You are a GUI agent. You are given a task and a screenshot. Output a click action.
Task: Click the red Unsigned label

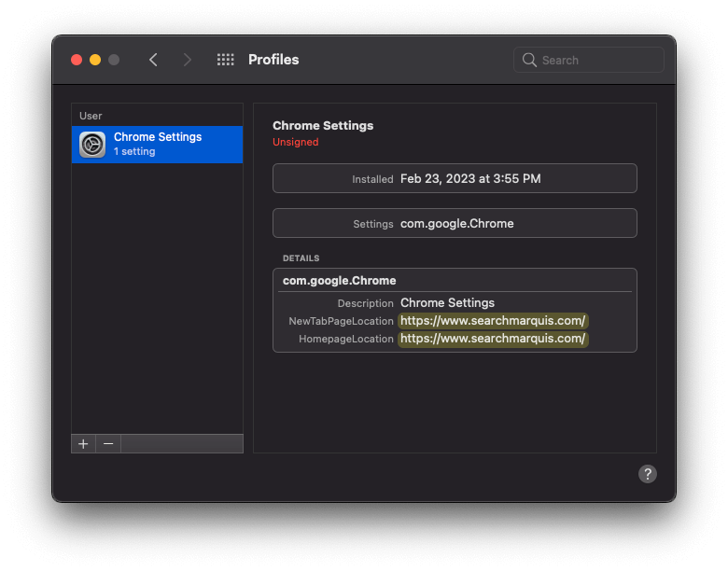295,142
